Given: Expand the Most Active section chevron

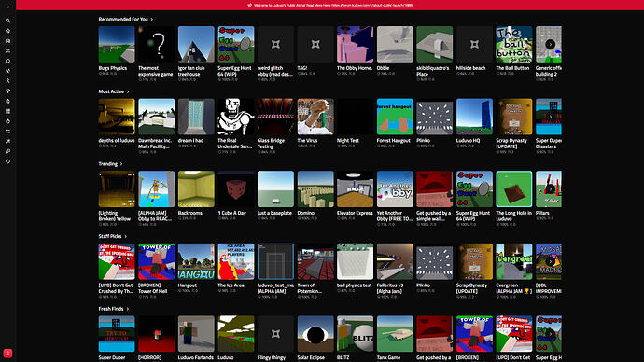Looking at the screenshot, I should [128, 91].
